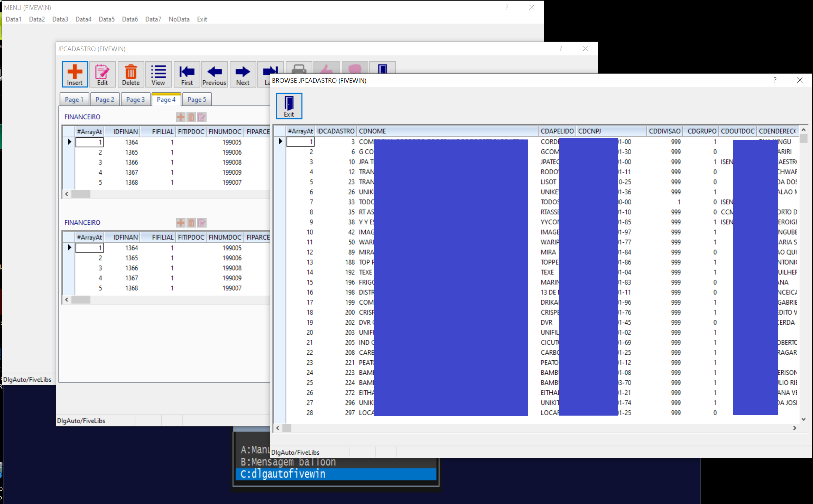Click the Previous arrow button
Screen dimensions: 813x504
tap(214, 74)
